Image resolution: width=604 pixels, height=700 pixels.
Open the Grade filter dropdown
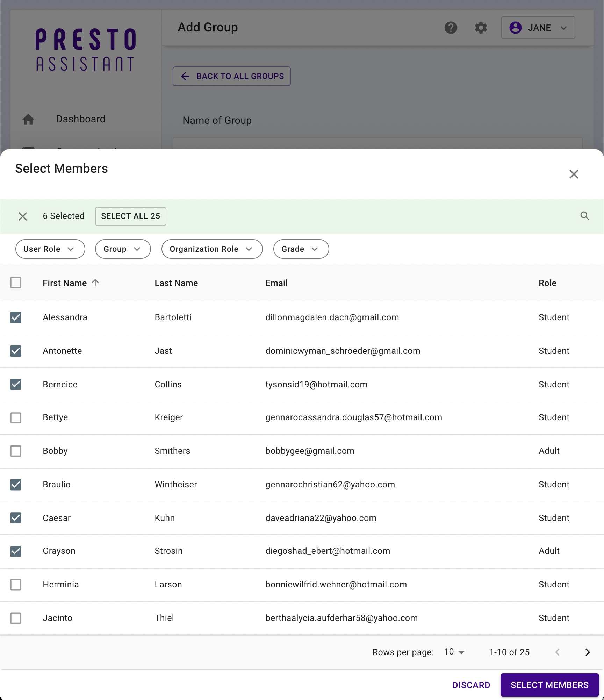coord(301,249)
